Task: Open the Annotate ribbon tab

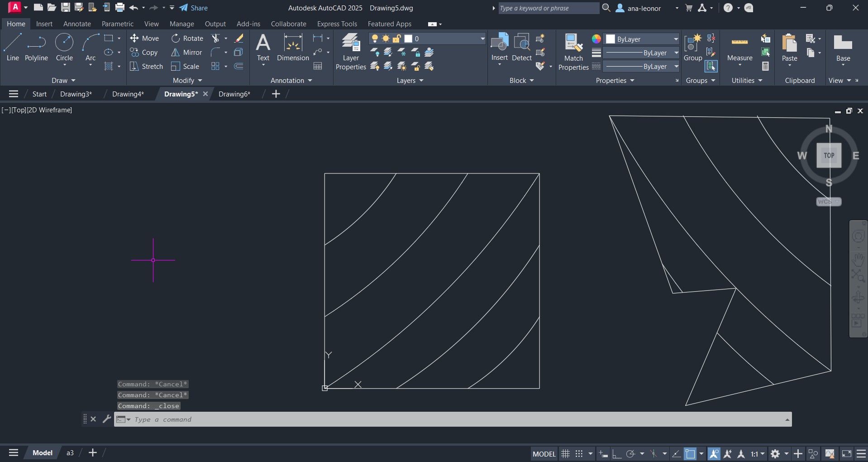Action: click(x=77, y=24)
